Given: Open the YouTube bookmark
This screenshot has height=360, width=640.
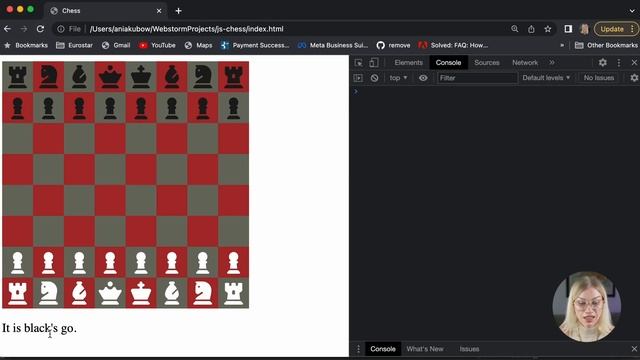Looking at the screenshot, I should (x=157, y=45).
